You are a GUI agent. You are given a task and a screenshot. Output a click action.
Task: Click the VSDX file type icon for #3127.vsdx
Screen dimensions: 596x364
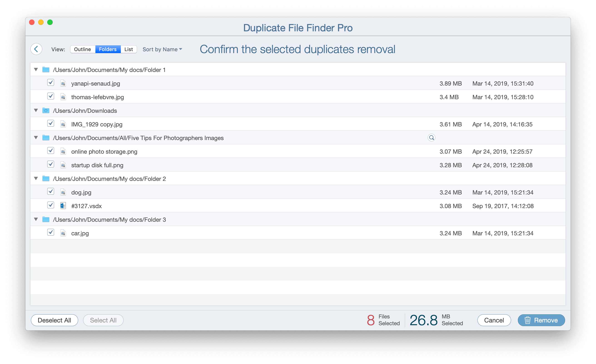coord(63,206)
